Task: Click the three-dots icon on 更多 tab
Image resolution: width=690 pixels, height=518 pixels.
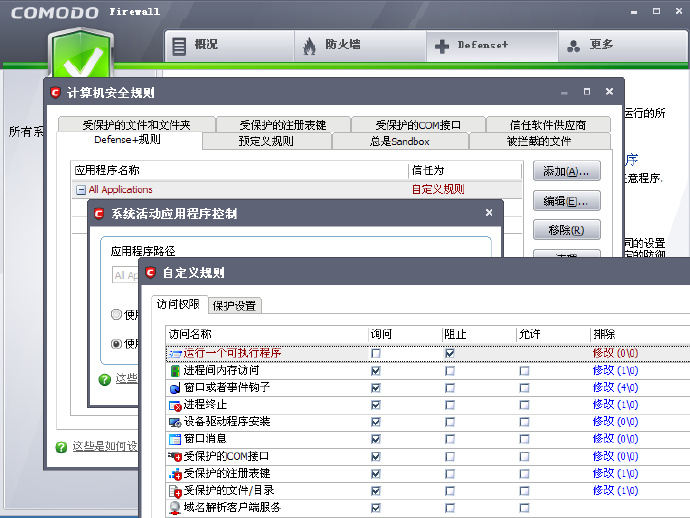Action: tap(573, 46)
